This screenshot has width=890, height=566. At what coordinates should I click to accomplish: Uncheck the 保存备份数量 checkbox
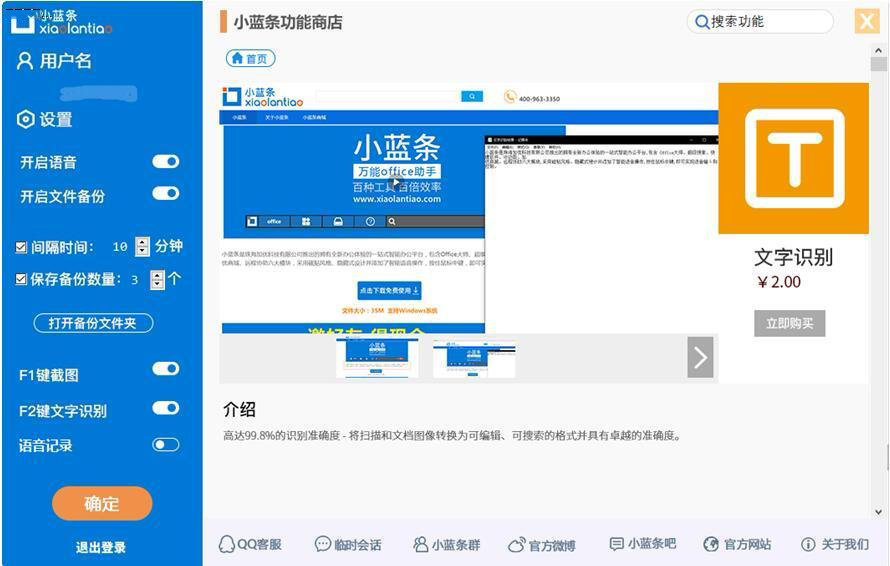21,279
